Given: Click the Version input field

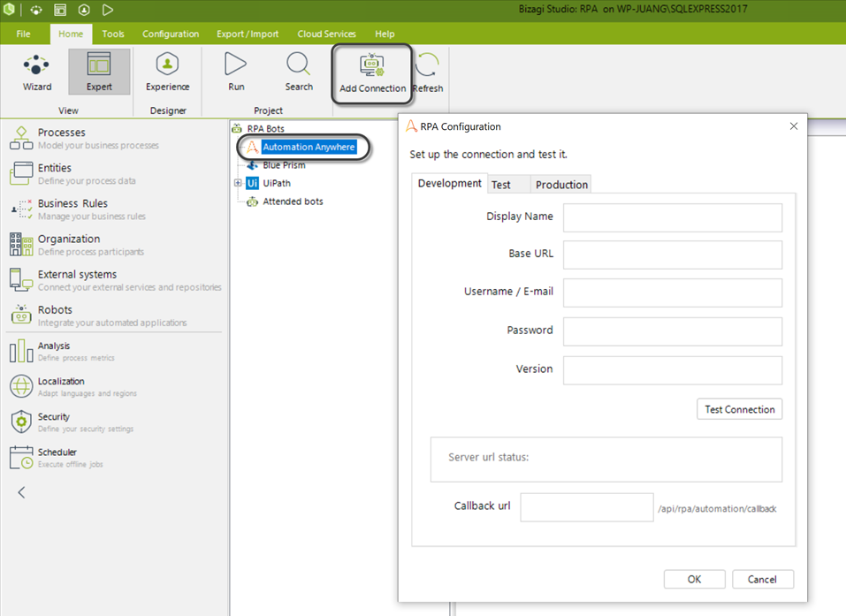Looking at the screenshot, I should tap(672, 370).
